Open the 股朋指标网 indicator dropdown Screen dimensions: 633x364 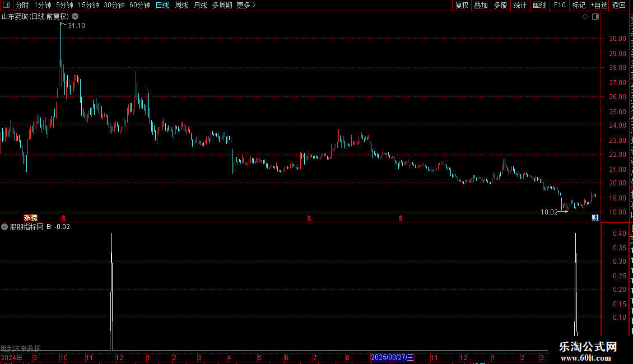click(4, 227)
